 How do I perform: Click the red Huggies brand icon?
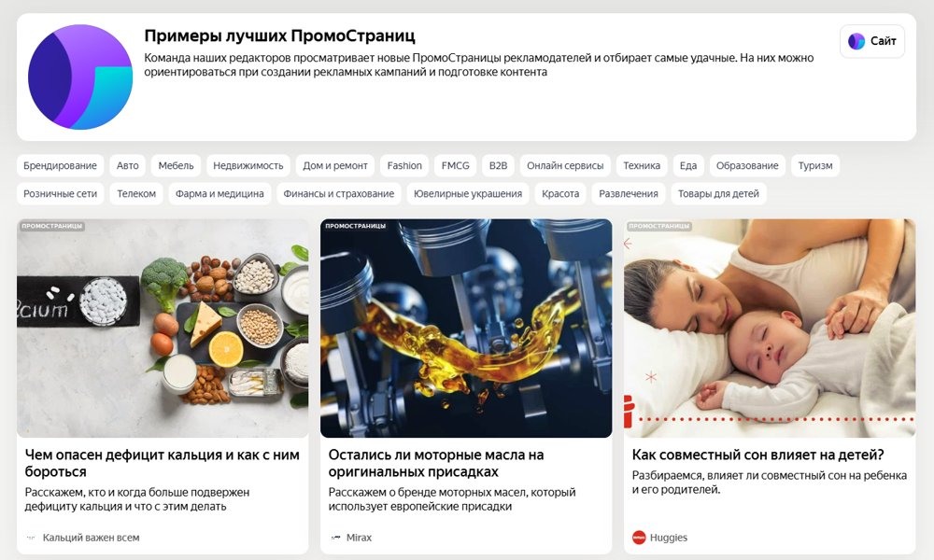click(x=639, y=538)
